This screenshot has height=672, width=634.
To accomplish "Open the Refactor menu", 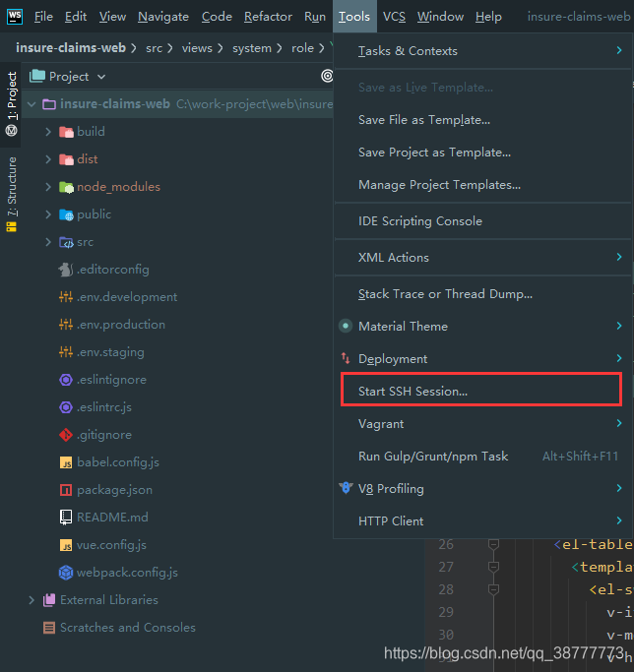I will click(x=268, y=17).
